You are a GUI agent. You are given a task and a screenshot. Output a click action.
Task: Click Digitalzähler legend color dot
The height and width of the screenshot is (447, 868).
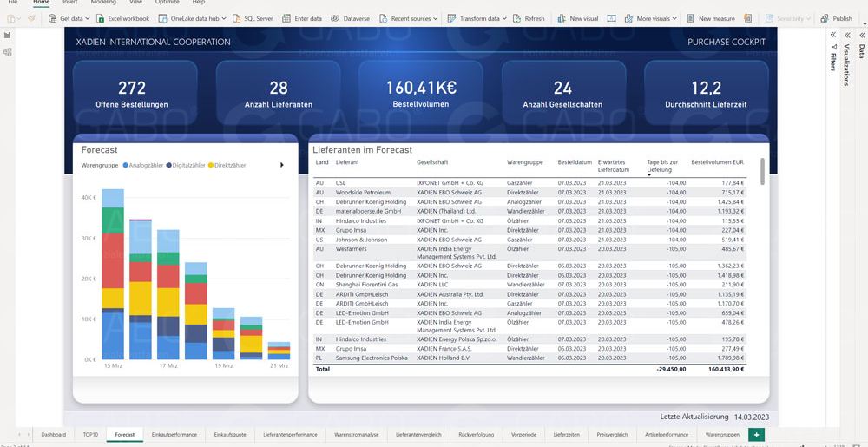tap(169, 165)
